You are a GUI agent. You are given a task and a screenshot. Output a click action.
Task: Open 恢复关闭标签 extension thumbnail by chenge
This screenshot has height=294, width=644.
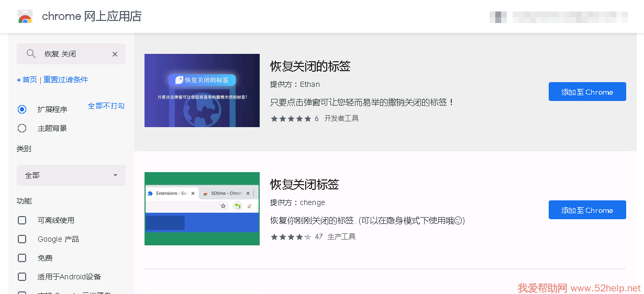[202, 209]
